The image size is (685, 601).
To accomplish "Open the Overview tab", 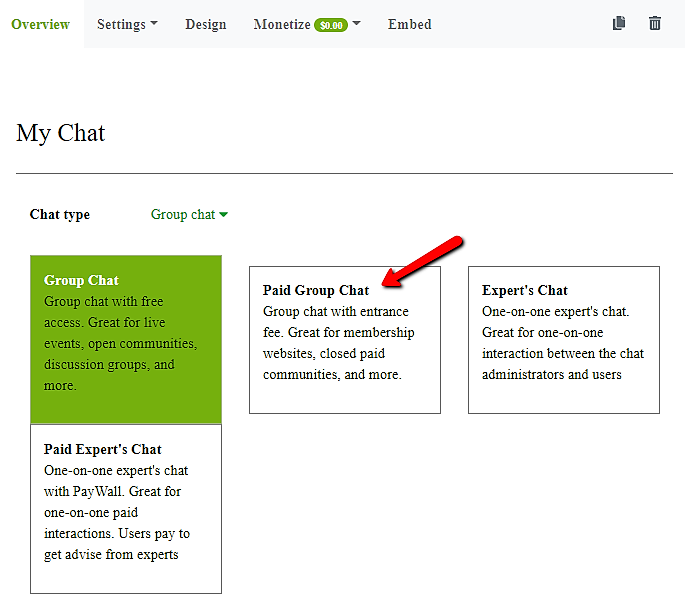I will pyautogui.click(x=41, y=24).
